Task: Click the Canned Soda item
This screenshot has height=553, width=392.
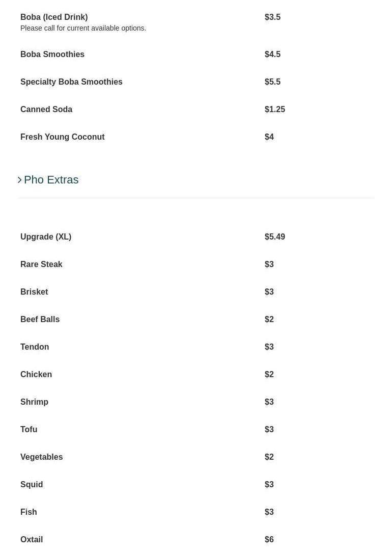Action: (46, 110)
